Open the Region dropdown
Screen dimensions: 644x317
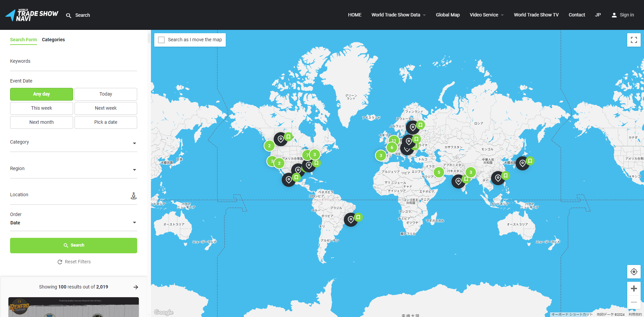click(73, 169)
